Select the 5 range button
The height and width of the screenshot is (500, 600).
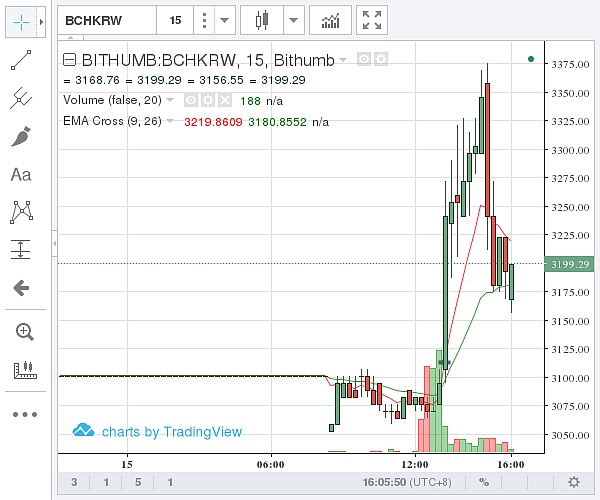point(138,482)
